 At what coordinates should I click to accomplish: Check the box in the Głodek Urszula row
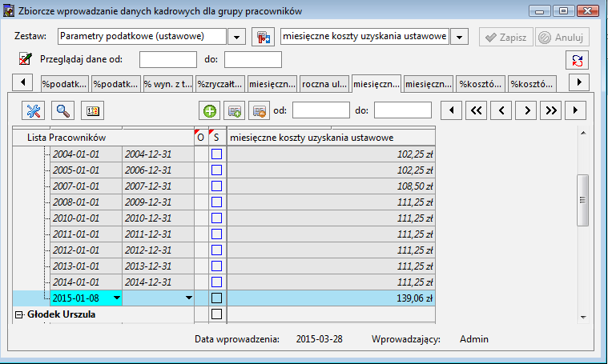tap(217, 314)
